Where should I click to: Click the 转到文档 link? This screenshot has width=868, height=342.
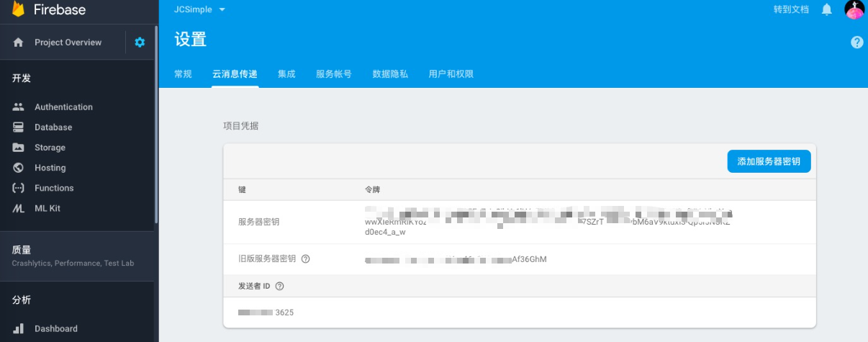(x=791, y=9)
